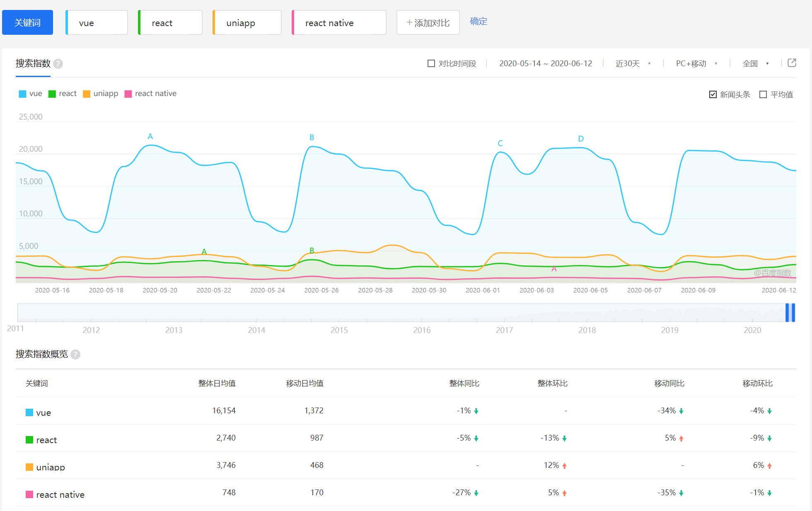Click the 关键词 button
This screenshot has height=511, width=812.
[x=27, y=22]
